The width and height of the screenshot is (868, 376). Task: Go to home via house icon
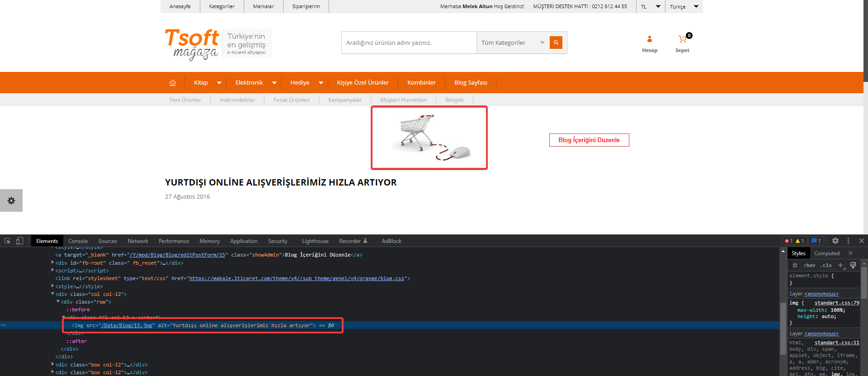point(173,83)
